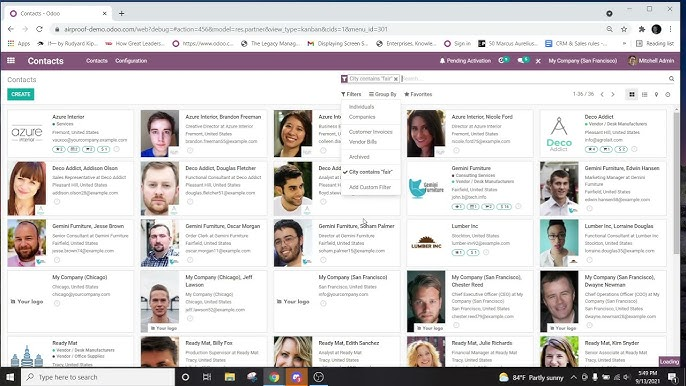Open Brandon Freeman's photo thumbnail
Image resolution: width=686 pixels, height=386 pixels.
(160, 133)
